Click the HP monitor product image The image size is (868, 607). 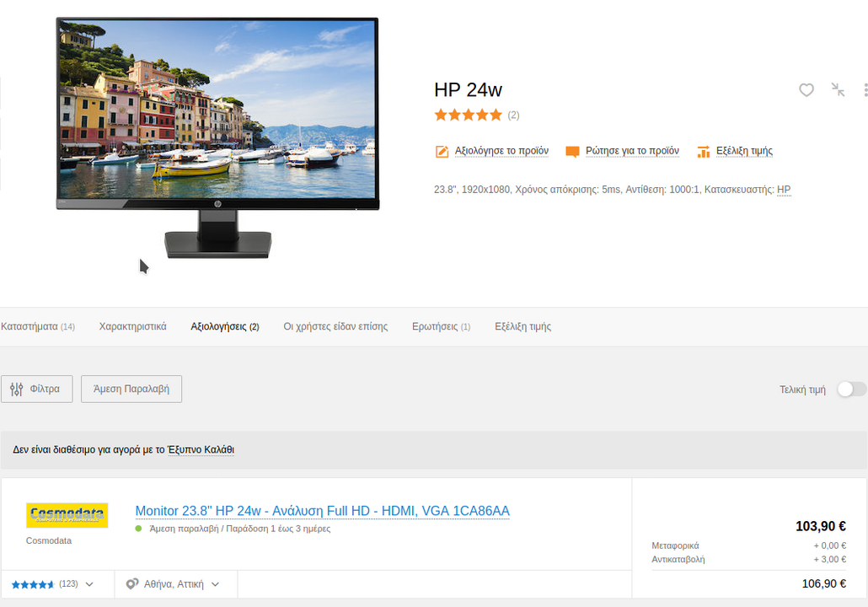[x=217, y=138]
